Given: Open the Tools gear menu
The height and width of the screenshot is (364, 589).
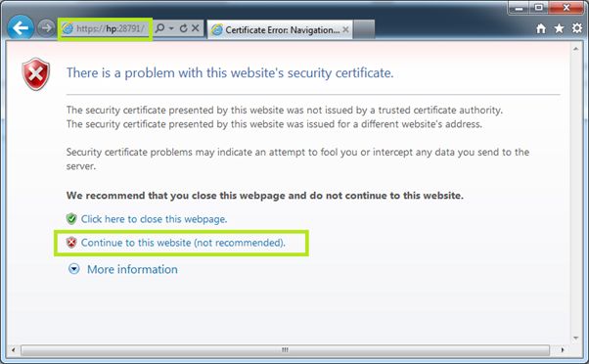Looking at the screenshot, I should [577, 28].
